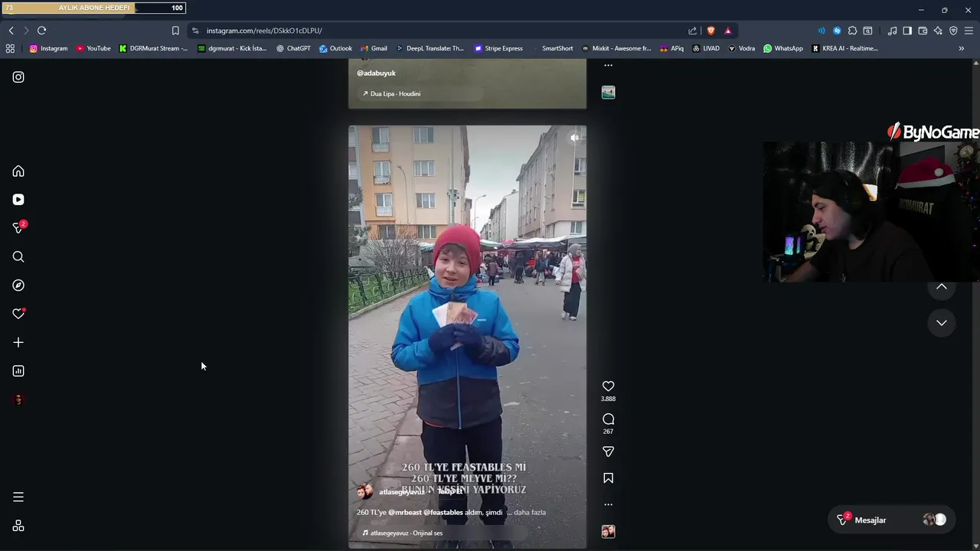Click Aylık Abone Hedefi progress bar
This screenshot has height=551, width=980.
pyautogui.click(x=93, y=8)
